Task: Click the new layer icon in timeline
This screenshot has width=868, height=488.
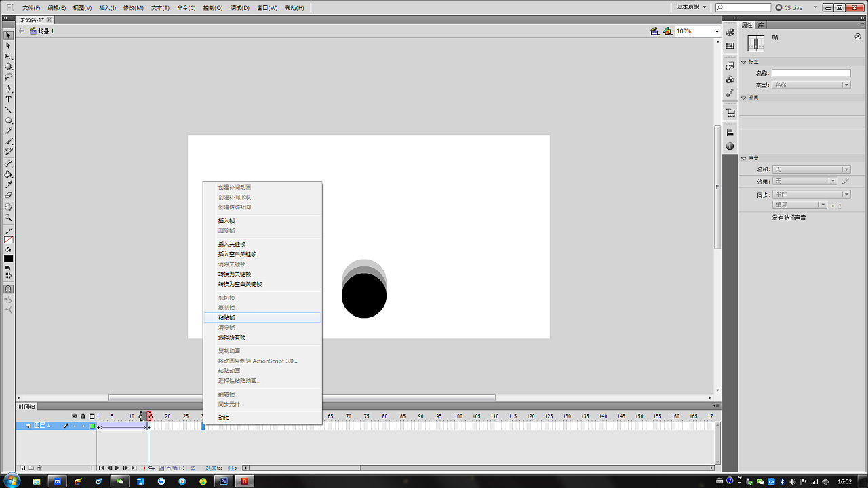Action: (x=22, y=468)
